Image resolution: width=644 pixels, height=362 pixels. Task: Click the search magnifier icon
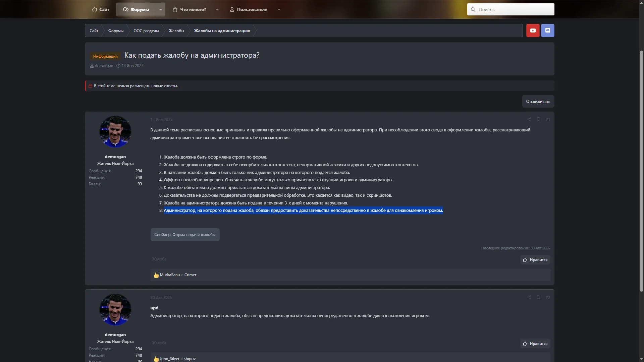(x=473, y=9)
